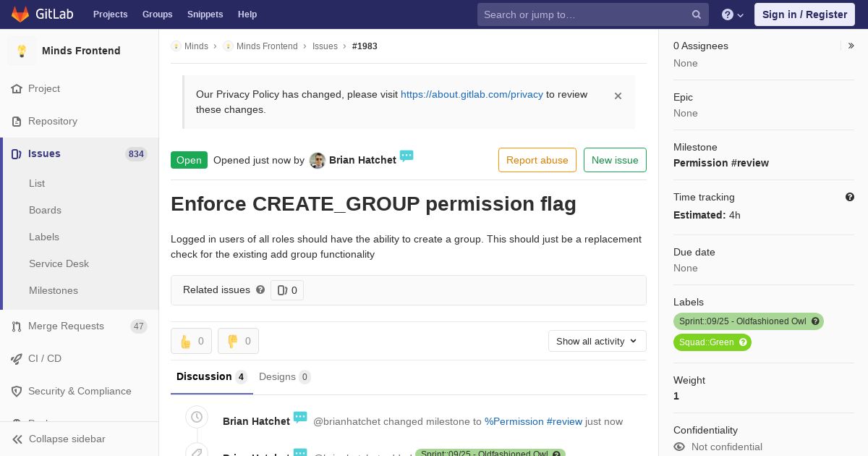Click the Merge Requests icon in sidebar
This screenshot has height=456, width=868.
click(x=17, y=326)
